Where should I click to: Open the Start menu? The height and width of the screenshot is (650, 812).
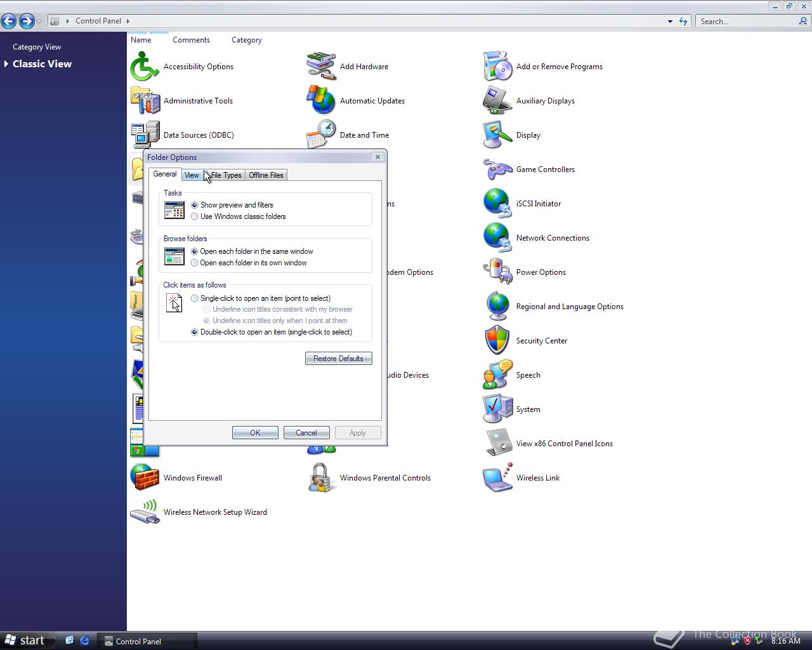[x=25, y=640]
